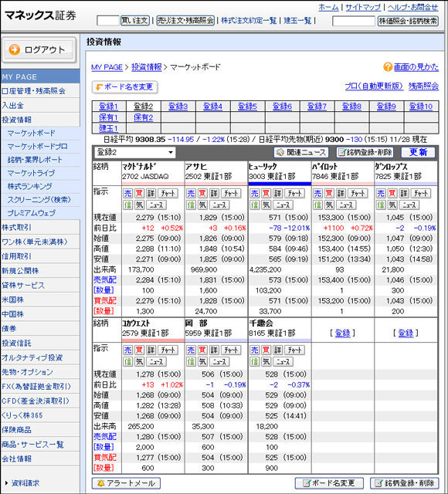The width and height of the screenshot is (448, 494).
Task: Open the 詳 detail icon for パイロット
Action: 341,193
